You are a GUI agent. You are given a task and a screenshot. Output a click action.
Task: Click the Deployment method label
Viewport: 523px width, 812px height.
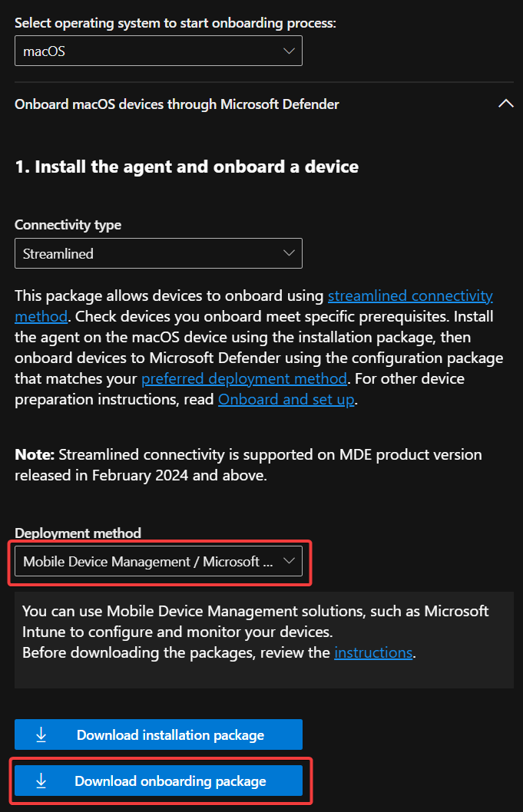[x=78, y=533]
